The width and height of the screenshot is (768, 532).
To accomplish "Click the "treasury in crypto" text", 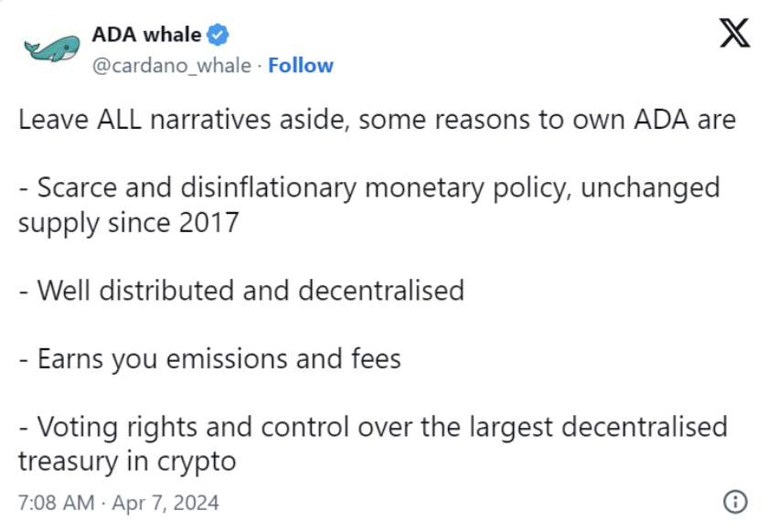I will [127, 460].
